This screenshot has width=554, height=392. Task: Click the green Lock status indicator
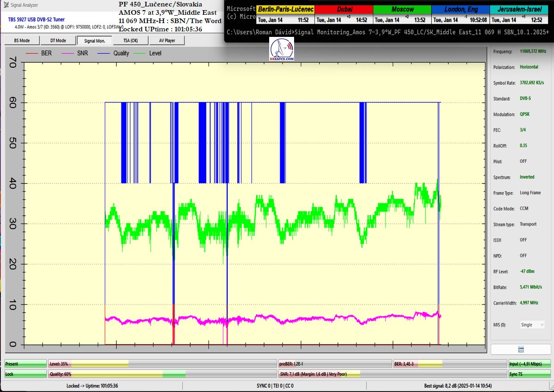pyautogui.click(x=25, y=374)
